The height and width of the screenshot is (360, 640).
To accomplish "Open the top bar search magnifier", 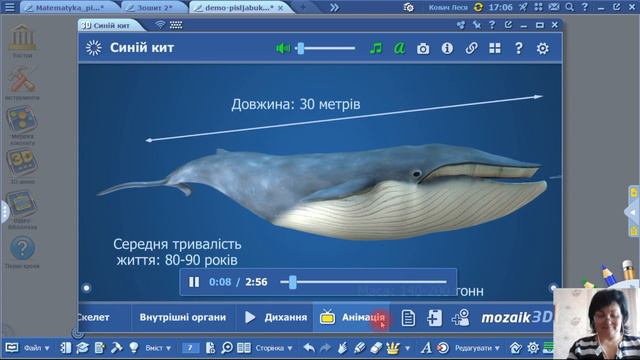I will tap(570, 7).
